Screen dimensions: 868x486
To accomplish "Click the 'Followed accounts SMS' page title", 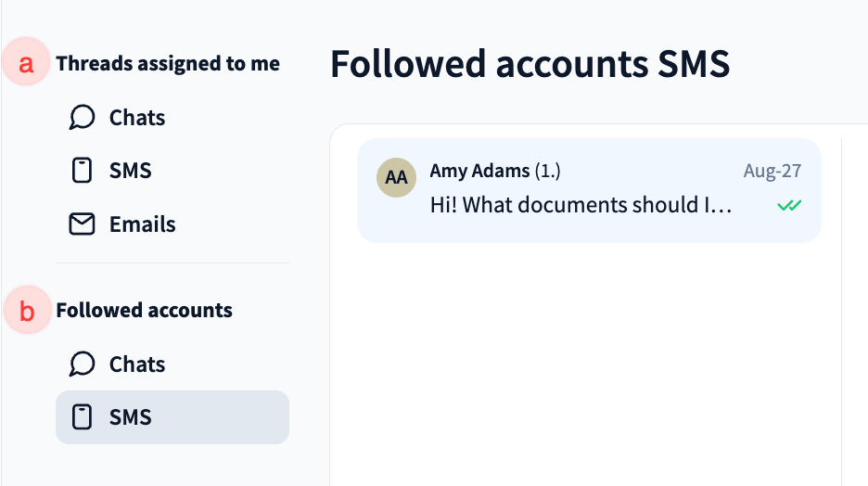I will (x=530, y=64).
